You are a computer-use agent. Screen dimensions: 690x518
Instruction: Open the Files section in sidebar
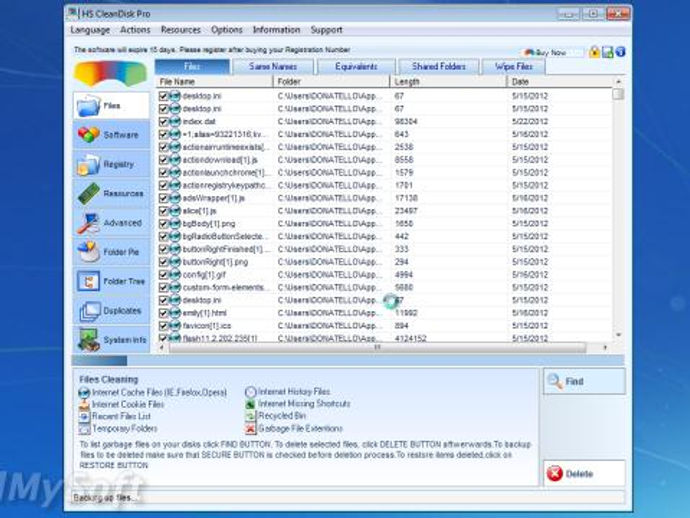pyautogui.click(x=111, y=106)
